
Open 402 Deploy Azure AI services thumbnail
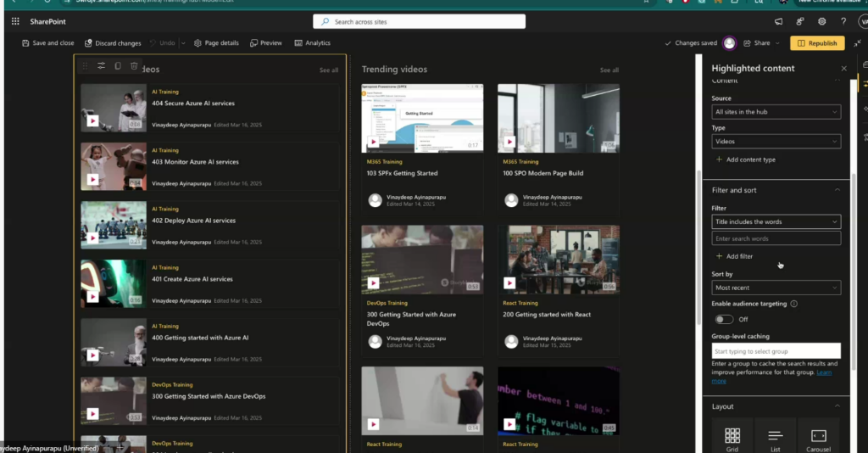point(114,226)
